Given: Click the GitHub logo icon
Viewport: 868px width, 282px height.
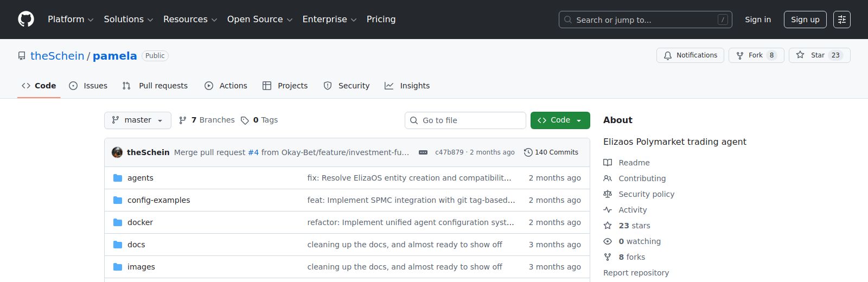Looking at the screenshot, I should click(x=26, y=20).
